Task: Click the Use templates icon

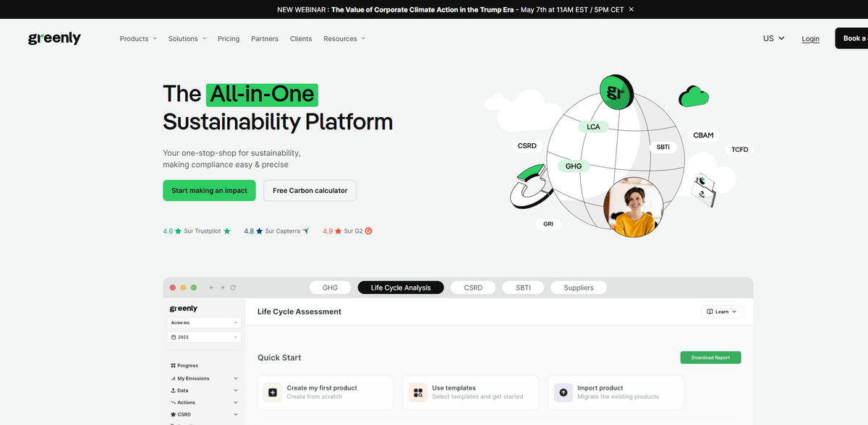Action: (x=418, y=392)
